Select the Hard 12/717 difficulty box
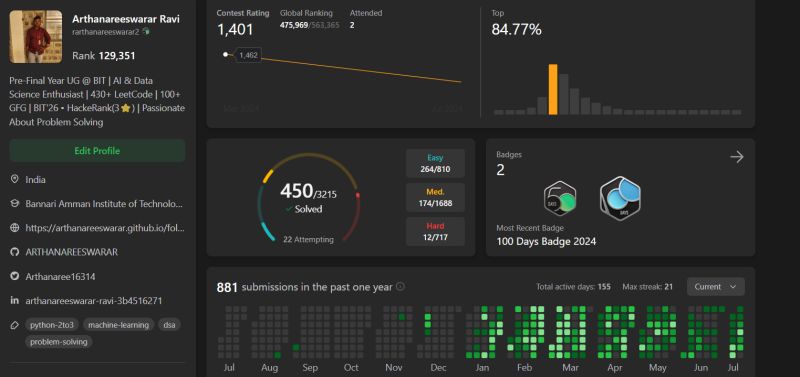Image resolution: width=800 pixels, height=377 pixels. click(435, 232)
